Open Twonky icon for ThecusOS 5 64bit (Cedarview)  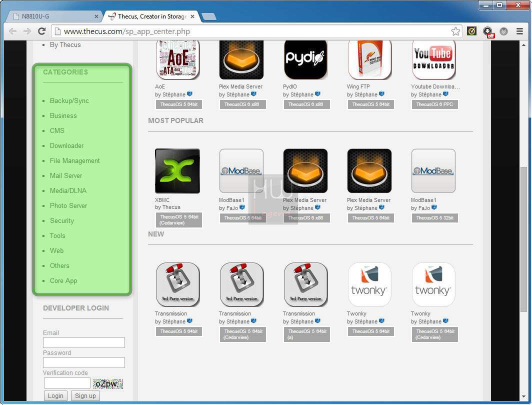pyautogui.click(x=433, y=284)
